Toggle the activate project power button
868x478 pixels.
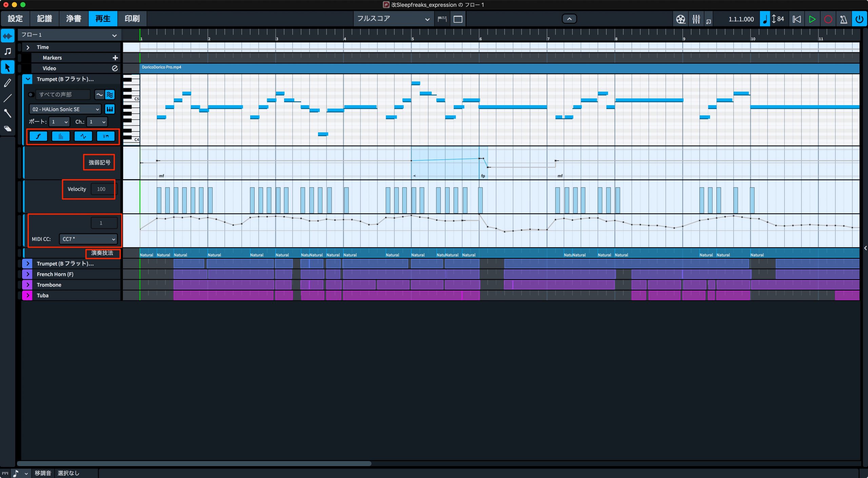coord(860,19)
